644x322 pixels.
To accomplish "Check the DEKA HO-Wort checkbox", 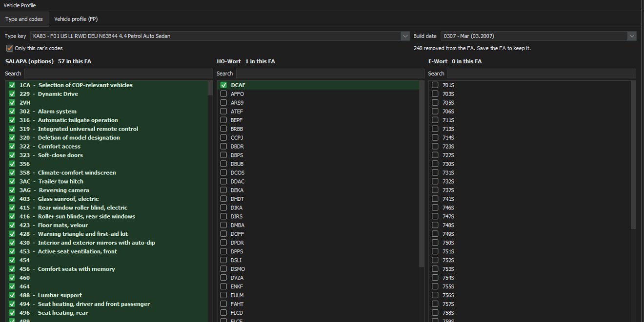I will pos(223,190).
